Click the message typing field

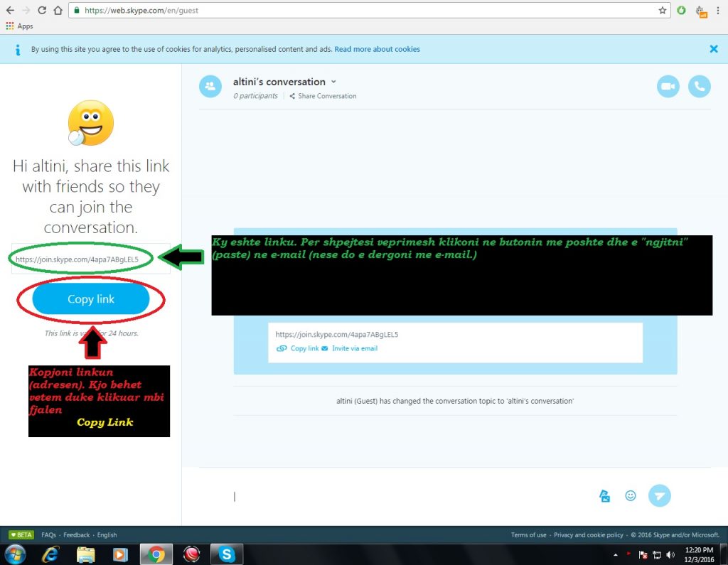click(409, 496)
